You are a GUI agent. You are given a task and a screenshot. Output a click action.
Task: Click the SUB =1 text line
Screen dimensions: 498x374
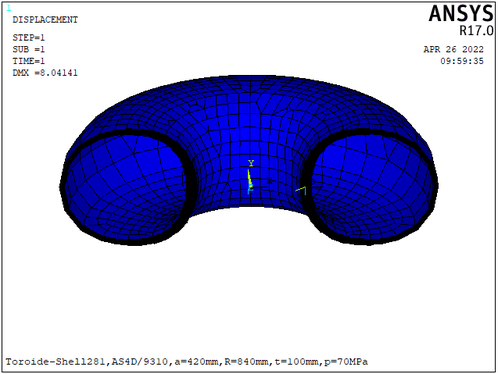(x=29, y=49)
